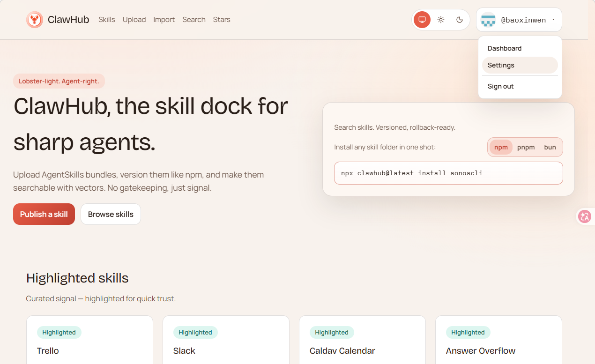Click the ClawHub lobster logo icon
Screen dimensions: 595x364
point(35,20)
